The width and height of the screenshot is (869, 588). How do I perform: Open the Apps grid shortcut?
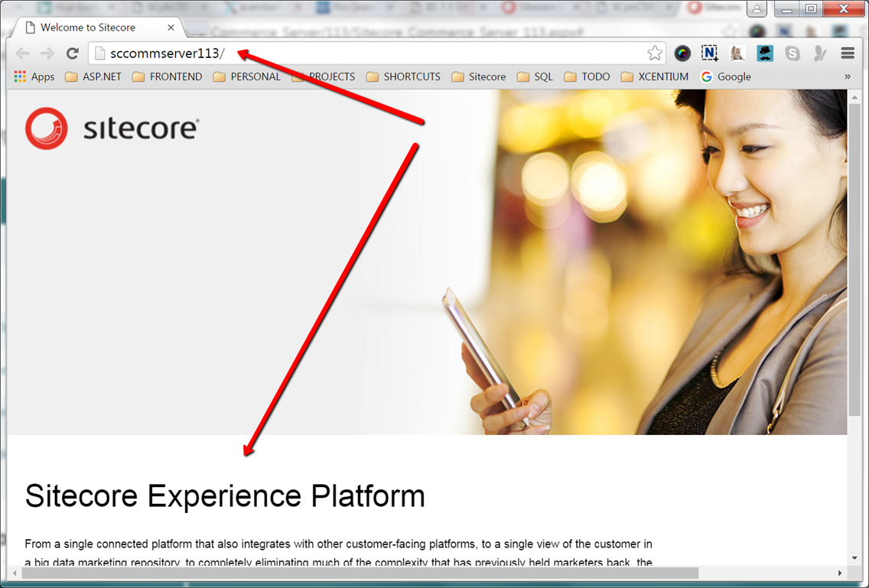click(34, 76)
